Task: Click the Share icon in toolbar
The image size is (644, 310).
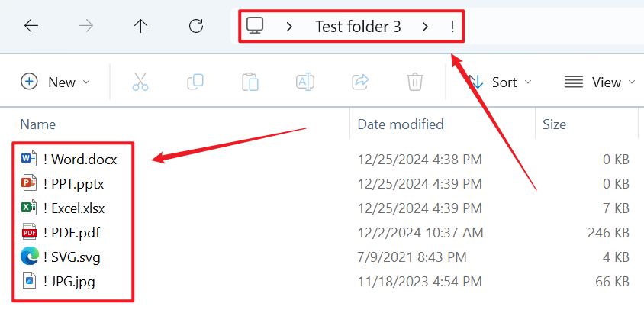Action: (360, 82)
